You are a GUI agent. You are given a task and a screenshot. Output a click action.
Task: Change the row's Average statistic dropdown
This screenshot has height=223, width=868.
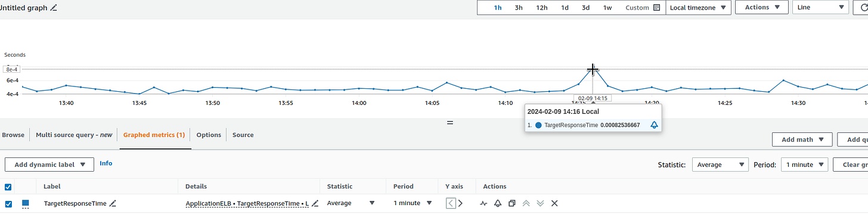point(351,203)
